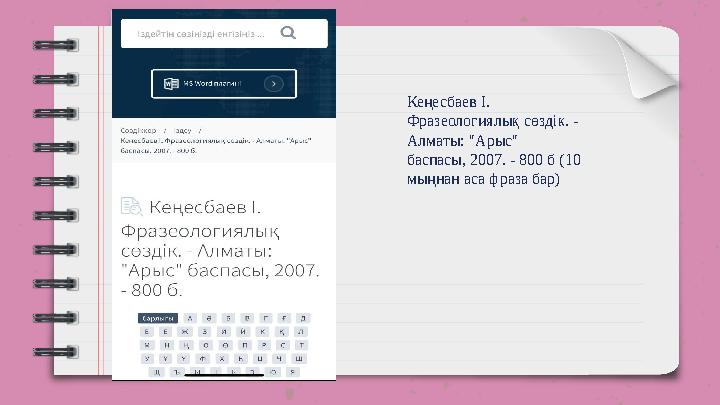Filter by letter Ғ
720x405 pixels.
(x=284, y=318)
